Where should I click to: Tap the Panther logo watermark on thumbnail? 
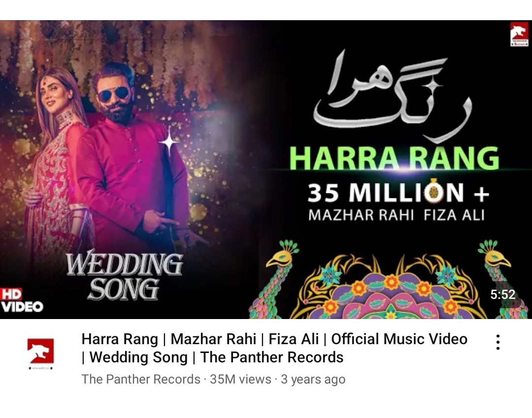point(519,34)
